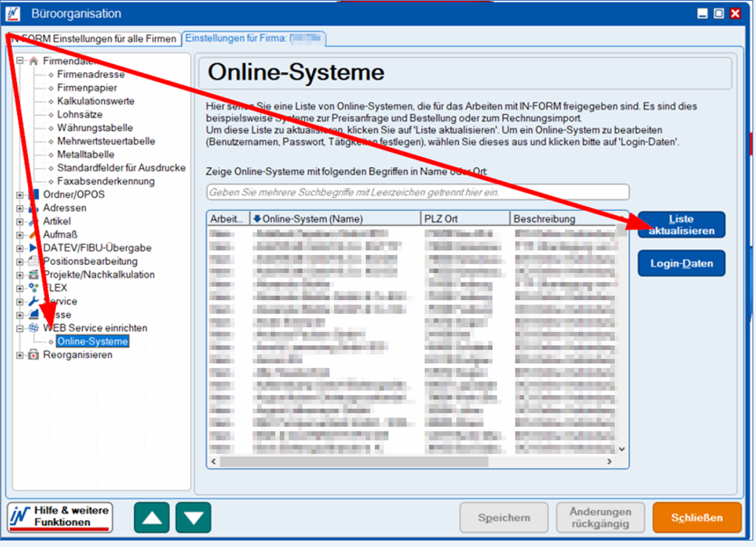Expand the Reorganisieren tree node

point(20,355)
